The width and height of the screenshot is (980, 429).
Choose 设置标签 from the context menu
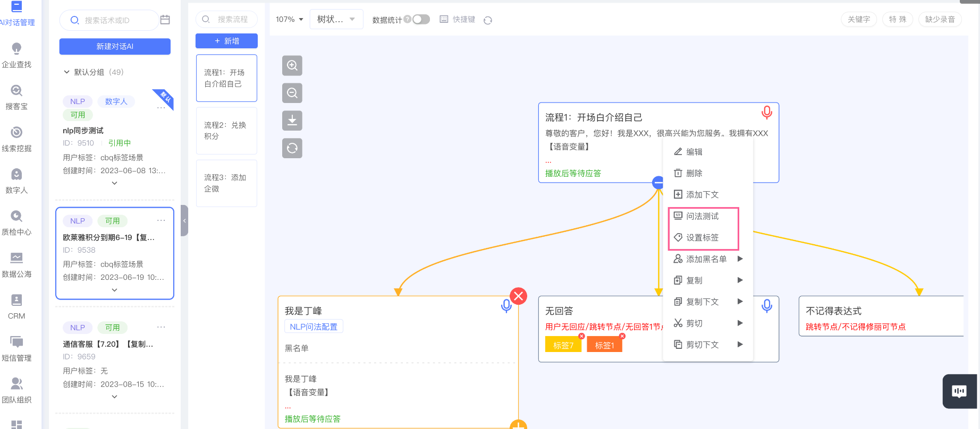click(x=702, y=238)
